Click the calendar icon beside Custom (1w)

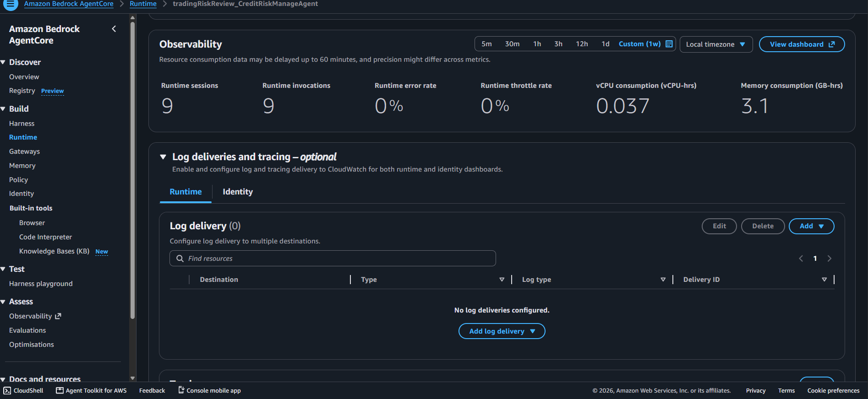pos(669,44)
